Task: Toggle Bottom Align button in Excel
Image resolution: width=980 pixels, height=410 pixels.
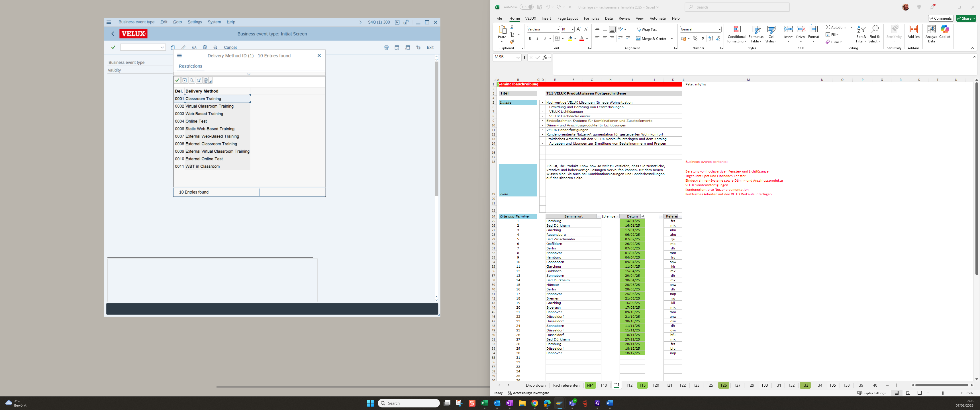Action: pyautogui.click(x=612, y=29)
